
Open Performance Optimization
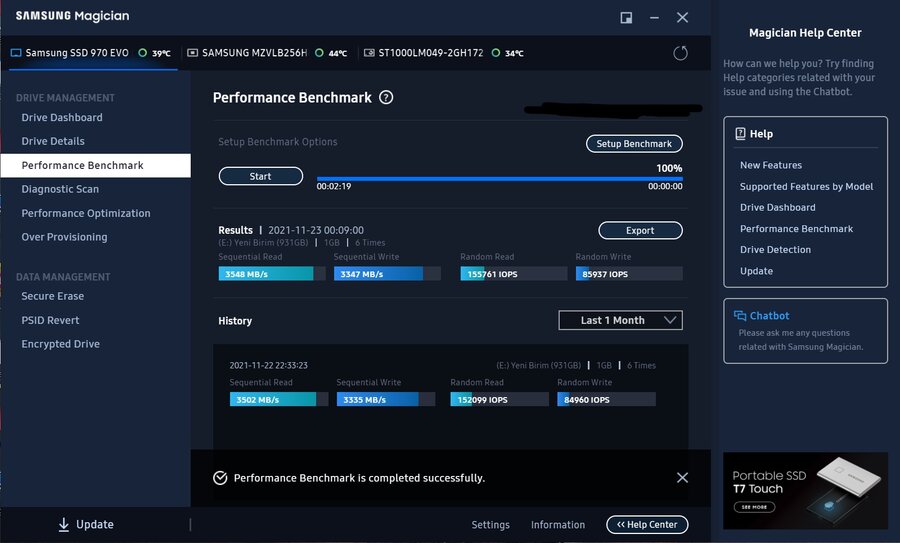pos(86,214)
